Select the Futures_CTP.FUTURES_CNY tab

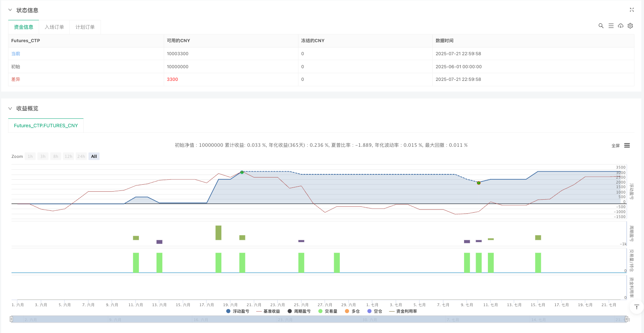[x=46, y=126]
